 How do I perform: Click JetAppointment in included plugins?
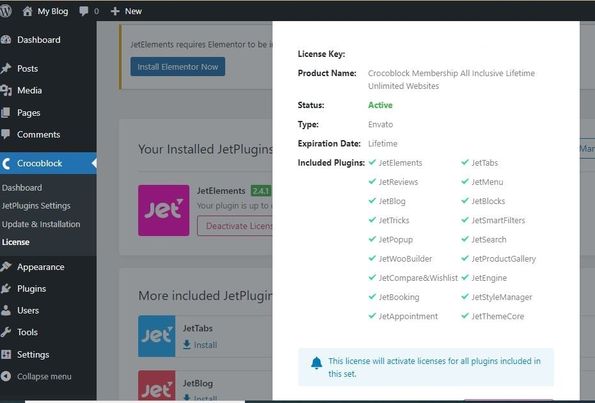pyautogui.click(x=408, y=316)
